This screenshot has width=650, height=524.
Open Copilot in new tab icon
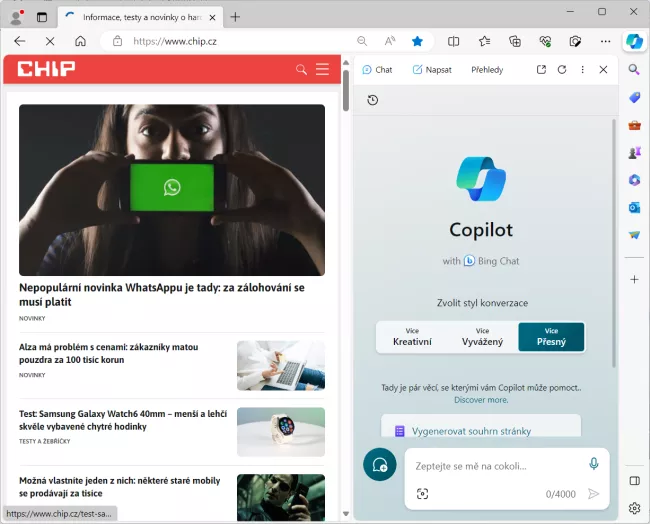(541, 70)
